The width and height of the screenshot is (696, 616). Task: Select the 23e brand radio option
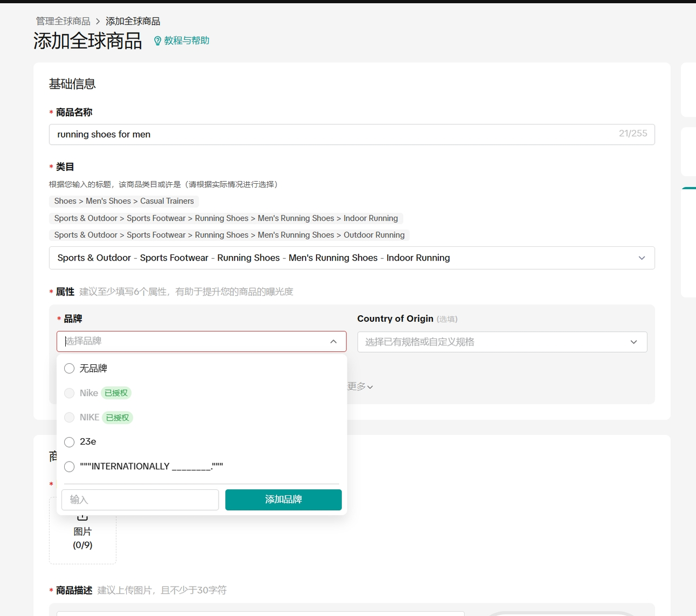pyautogui.click(x=70, y=442)
